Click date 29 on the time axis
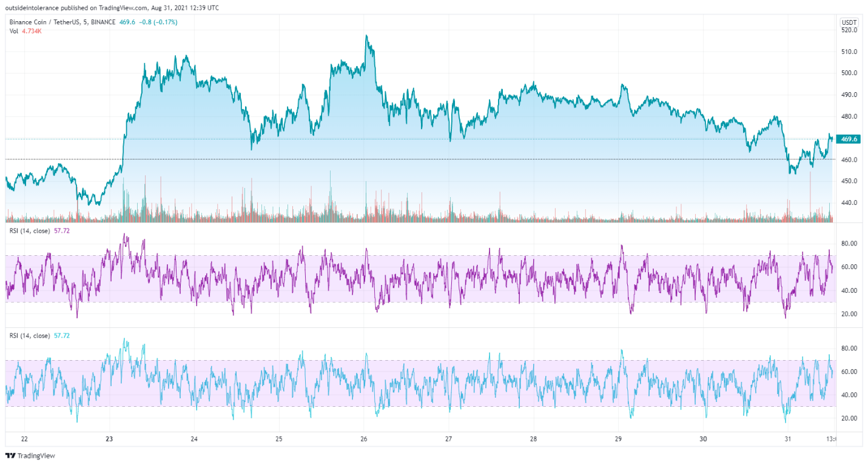 (618, 438)
